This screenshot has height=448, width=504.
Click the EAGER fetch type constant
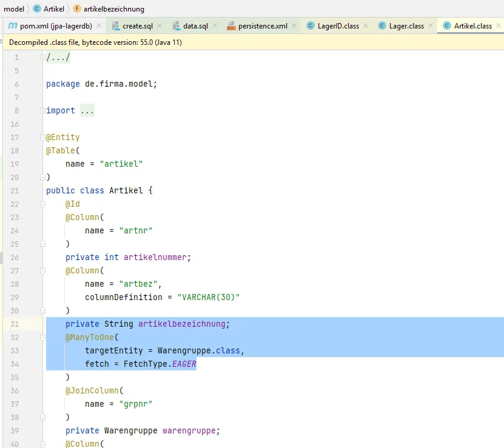tap(184, 364)
